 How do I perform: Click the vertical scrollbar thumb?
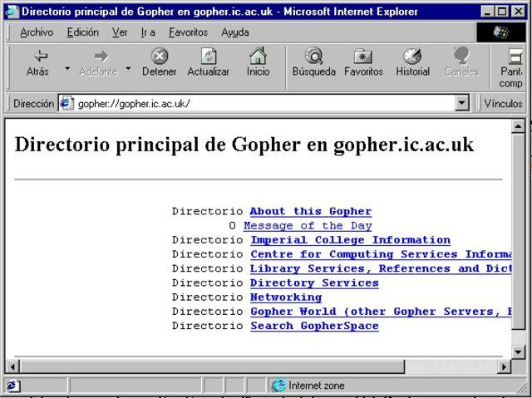tap(518, 231)
